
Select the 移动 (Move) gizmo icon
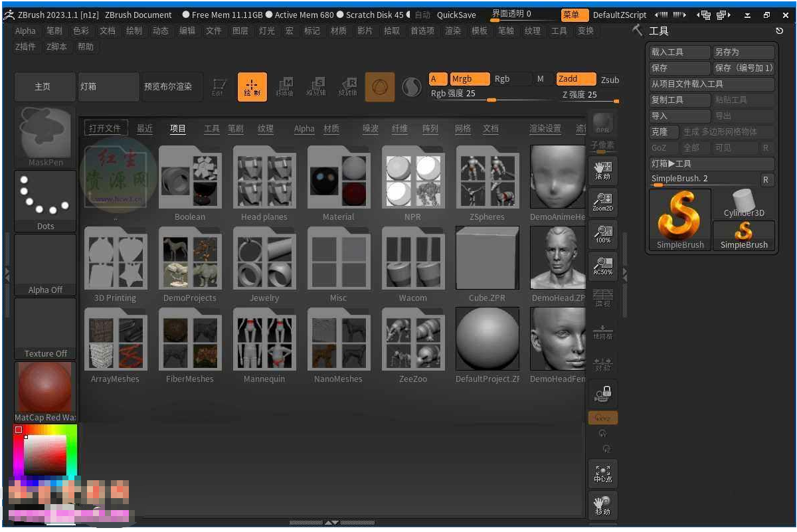coord(285,87)
